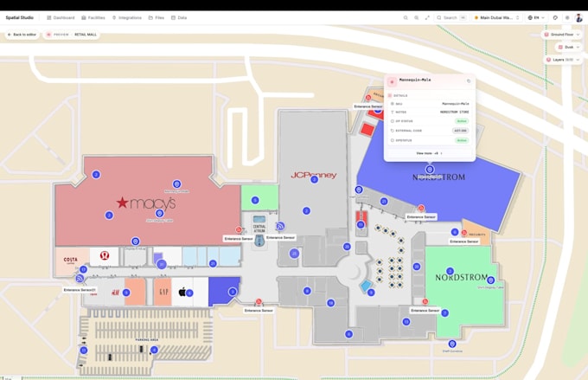Click the PARKING AREA label
The width and height of the screenshot is (588, 380).
[147, 340]
